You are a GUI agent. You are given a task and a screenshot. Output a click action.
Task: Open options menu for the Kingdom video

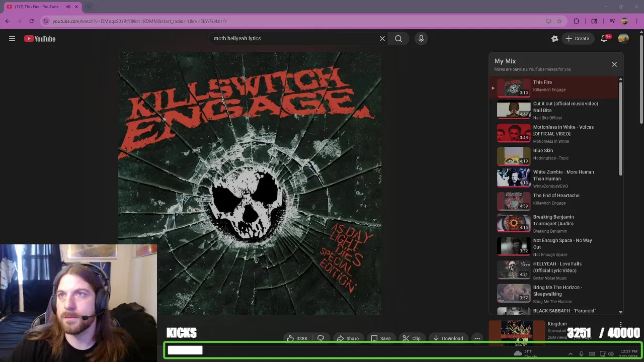(x=621, y=325)
